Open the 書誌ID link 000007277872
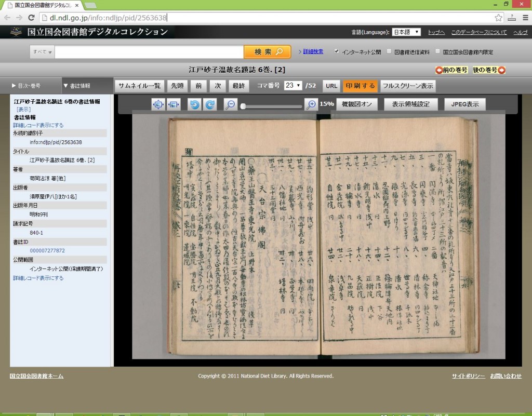This screenshot has width=532, height=416. click(47, 250)
